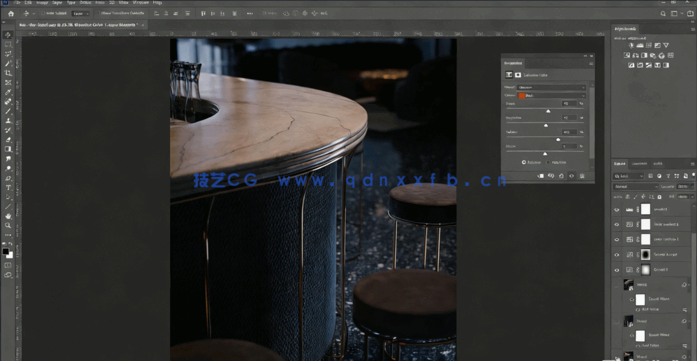The image size is (697, 361).
Task: Click view previous state icon in Properties
Action: tap(551, 176)
